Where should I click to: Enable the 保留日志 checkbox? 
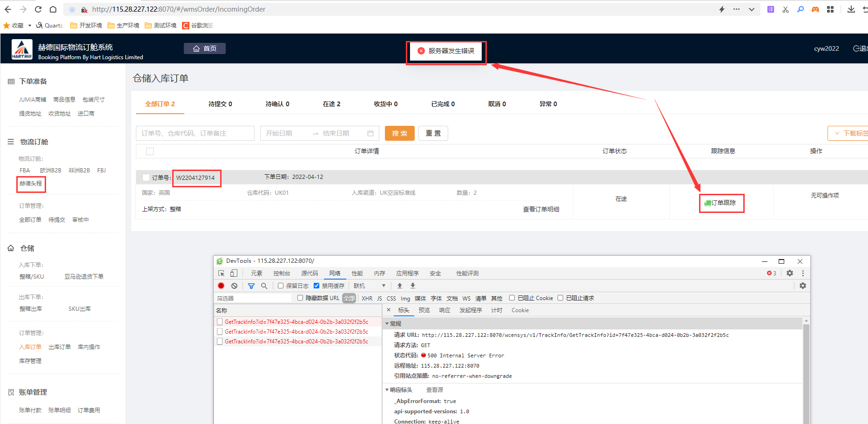tap(281, 286)
